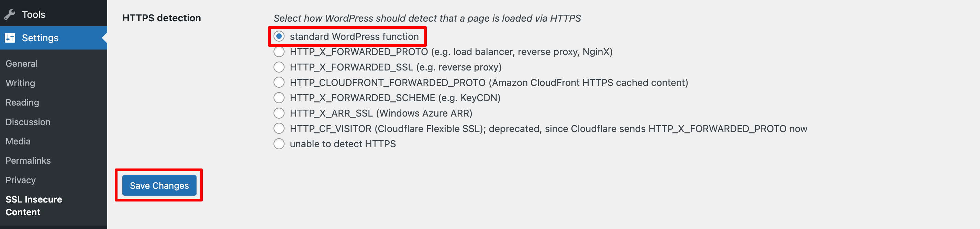Choose HTTP_X_FORWARDED_SCHEME KeyCDN option
Image resolution: width=980 pixels, height=229 pixels.
[279, 98]
